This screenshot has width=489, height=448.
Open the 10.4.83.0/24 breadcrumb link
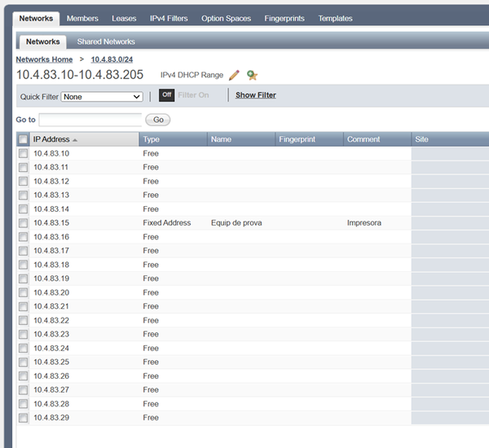point(112,59)
